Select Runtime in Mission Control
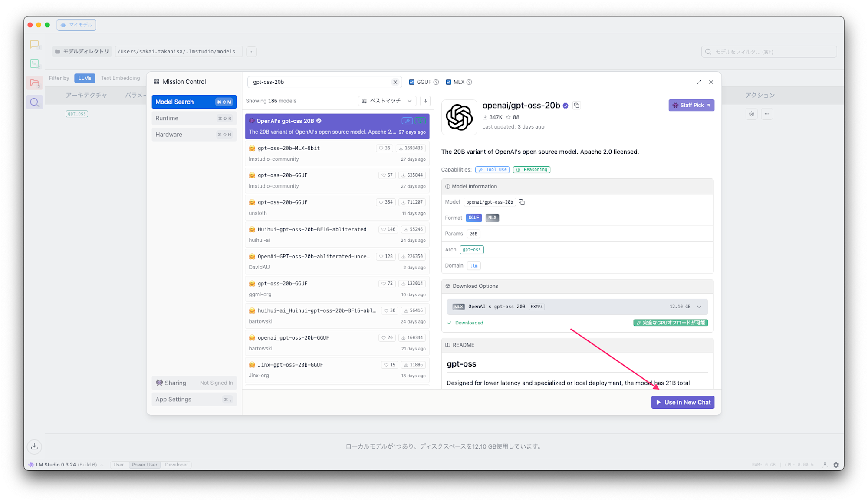 pos(194,118)
